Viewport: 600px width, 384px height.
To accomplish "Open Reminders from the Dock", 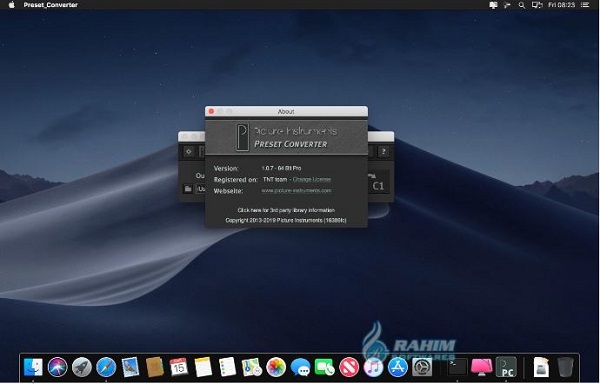I will click(x=227, y=367).
